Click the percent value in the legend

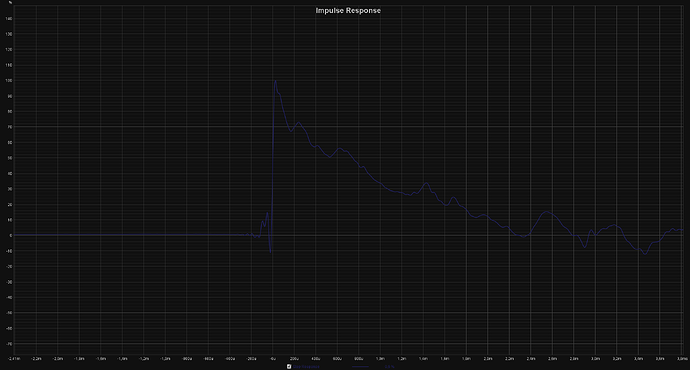click(389, 366)
